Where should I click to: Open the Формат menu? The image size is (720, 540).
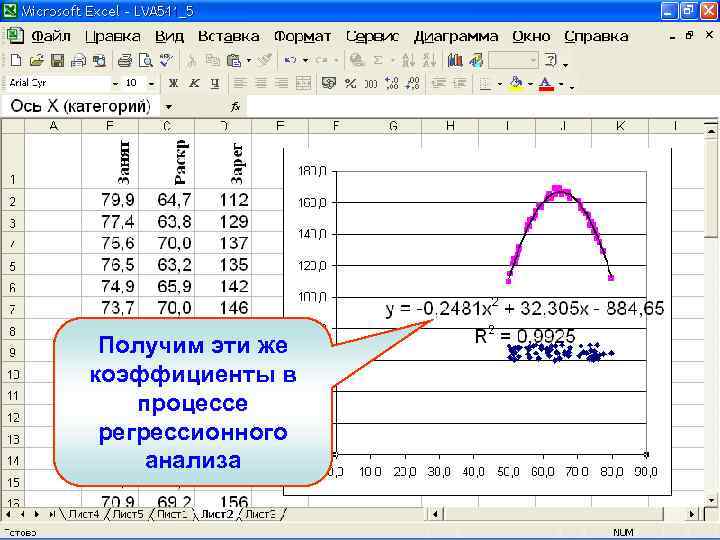click(x=303, y=36)
